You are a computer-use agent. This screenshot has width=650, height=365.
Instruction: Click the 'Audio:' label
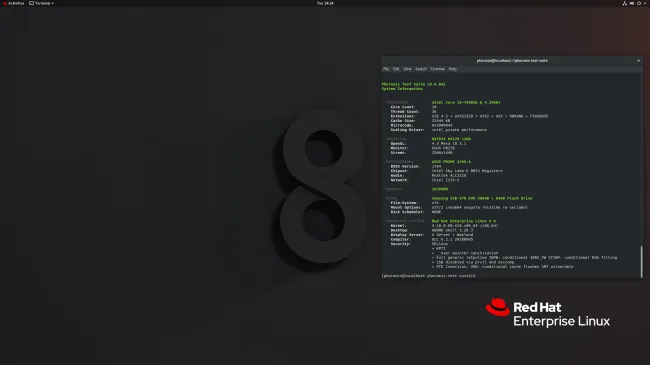pyautogui.click(x=397, y=175)
